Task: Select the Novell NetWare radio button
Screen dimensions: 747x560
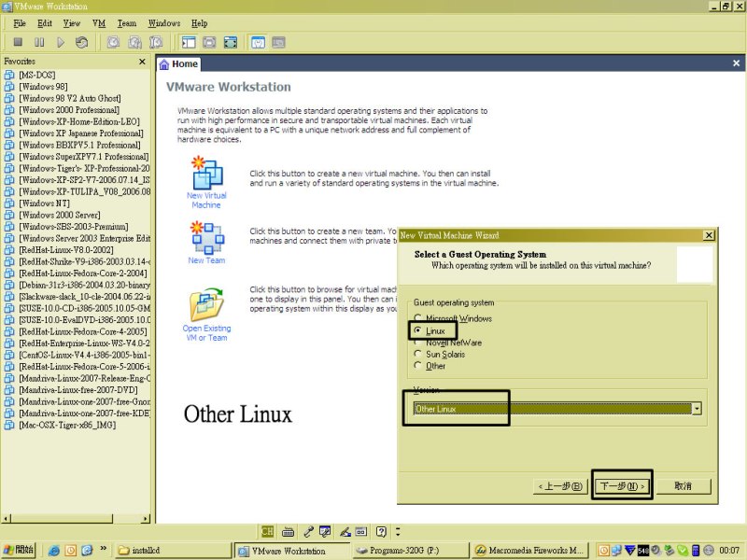Action: pos(417,343)
